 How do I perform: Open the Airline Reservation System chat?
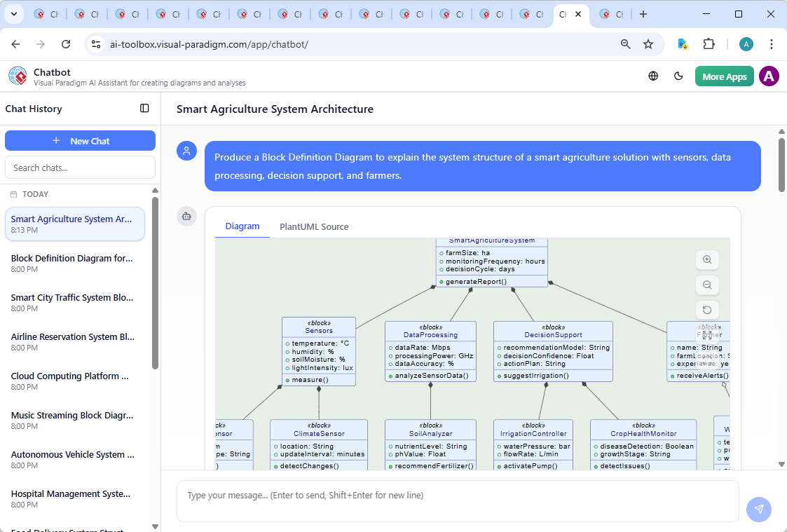tap(73, 341)
